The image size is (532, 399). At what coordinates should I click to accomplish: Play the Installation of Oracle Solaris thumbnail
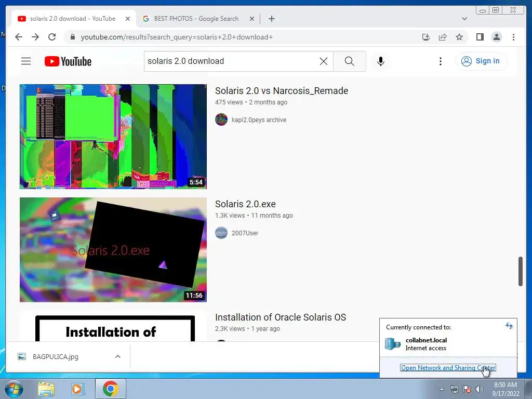(113, 326)
